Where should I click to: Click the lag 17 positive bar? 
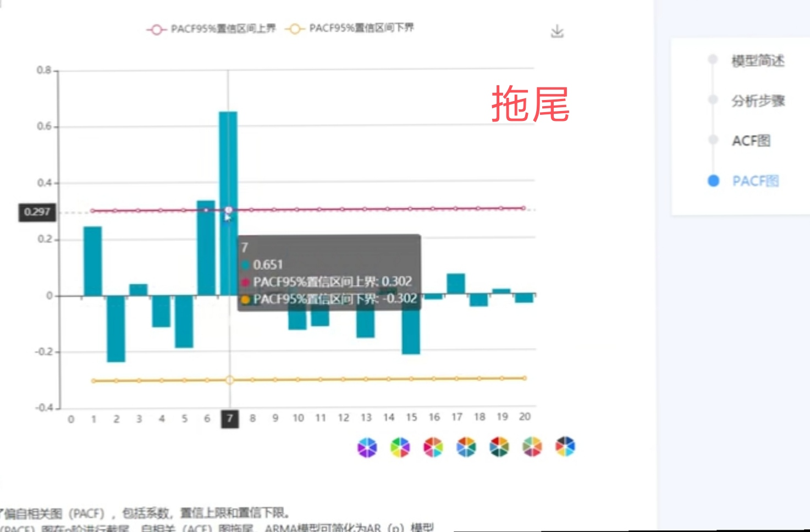[456, 284]
